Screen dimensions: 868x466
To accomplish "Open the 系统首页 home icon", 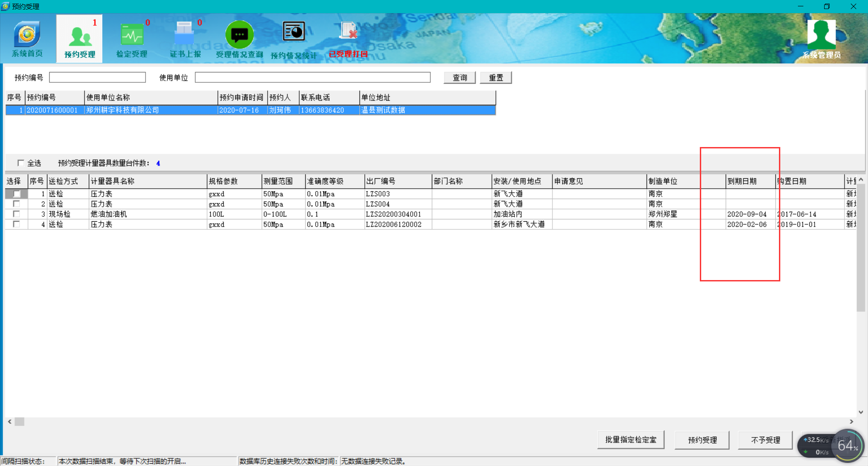I will click(27, 35).
